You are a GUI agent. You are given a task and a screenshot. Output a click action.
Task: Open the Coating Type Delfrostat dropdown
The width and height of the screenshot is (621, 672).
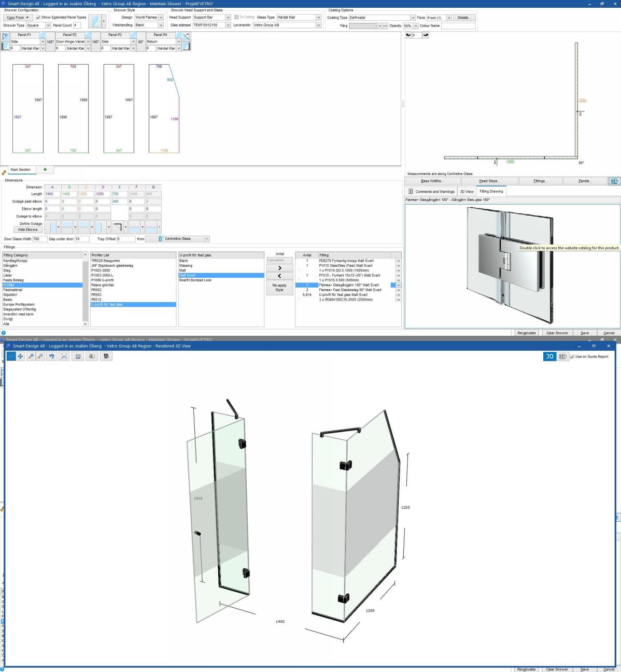pyautogui.click(x=413, y=18)
